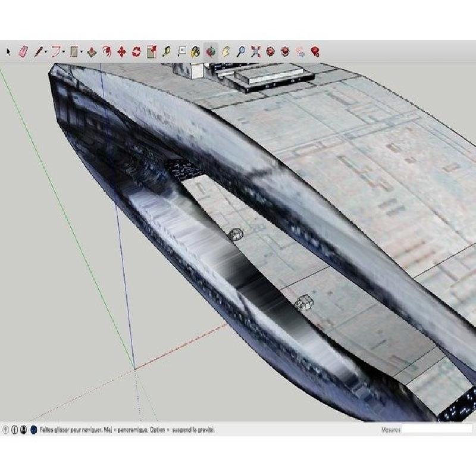Select the Offset tool
The height and width of the screenshot is (476, 476).
(107, 52)
